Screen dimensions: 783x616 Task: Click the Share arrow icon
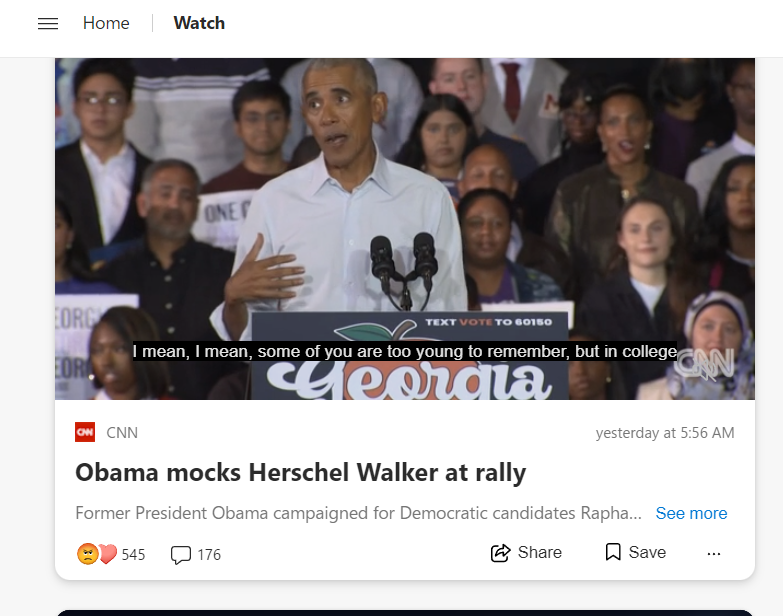500,553
